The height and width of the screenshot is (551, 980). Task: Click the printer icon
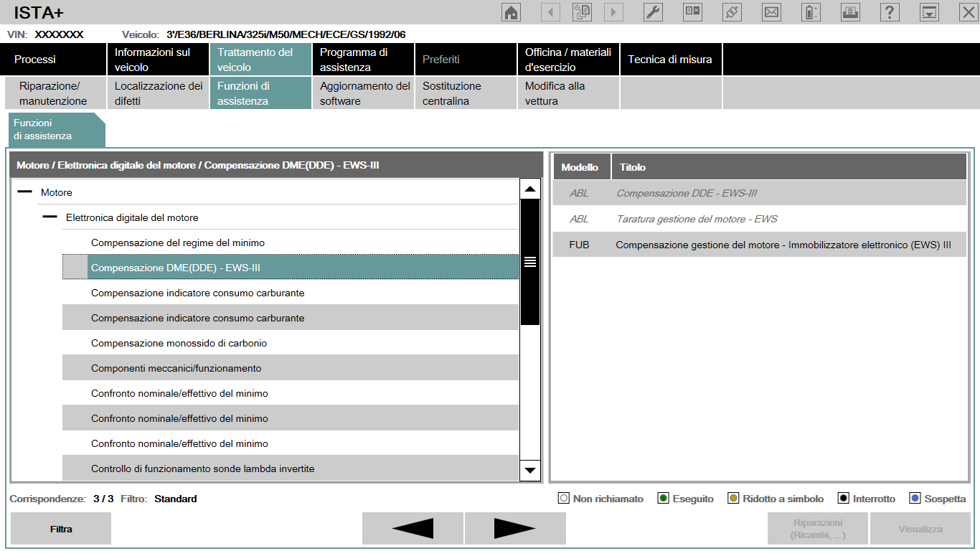pos(850,12)
